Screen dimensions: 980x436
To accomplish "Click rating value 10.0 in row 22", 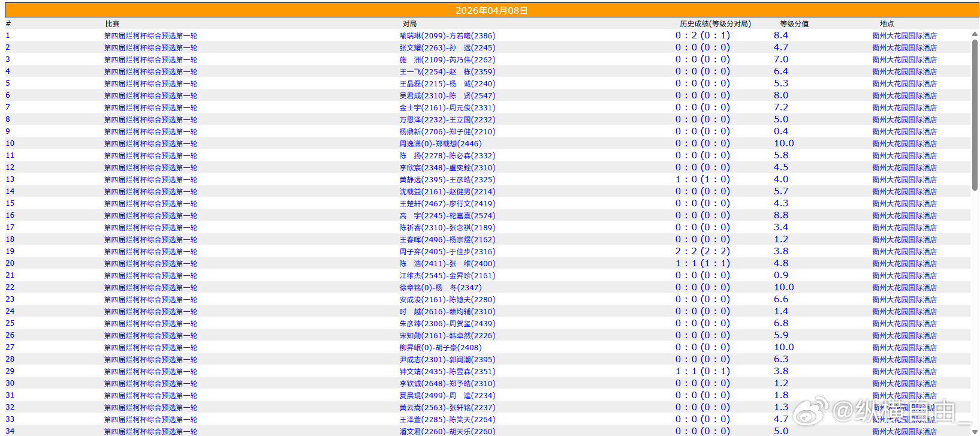I will tap(783, 287).
